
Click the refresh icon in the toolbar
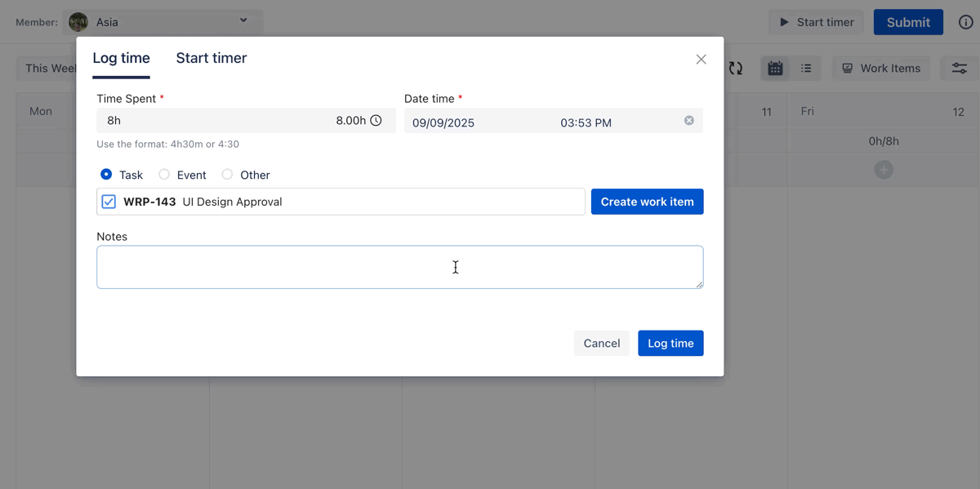point(736,69)
